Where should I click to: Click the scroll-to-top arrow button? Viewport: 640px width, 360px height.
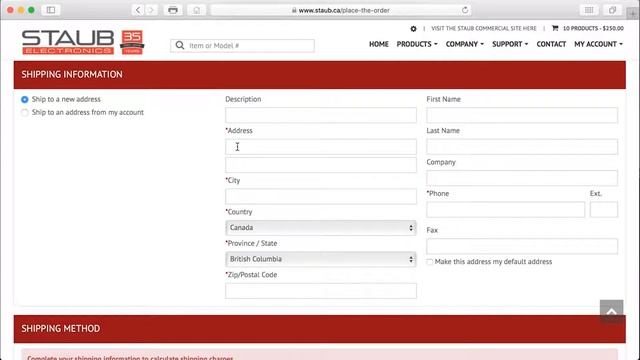pos(611,311)
